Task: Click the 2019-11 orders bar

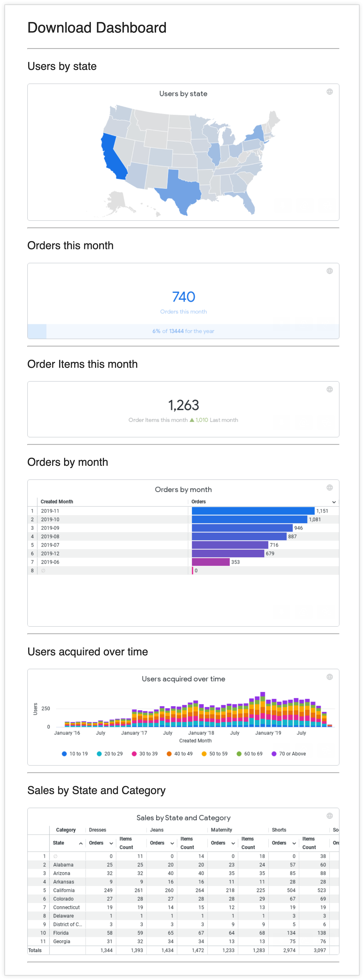Action: coord(253,511)
